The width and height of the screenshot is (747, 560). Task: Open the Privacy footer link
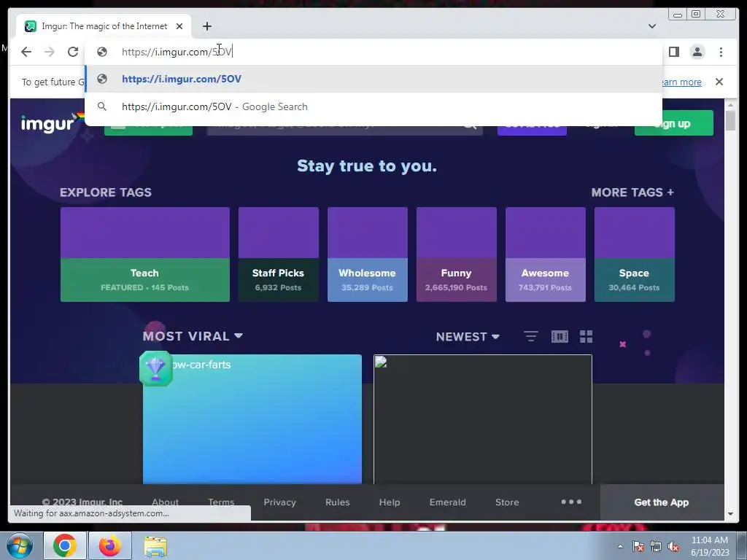[x=279, y=502]
